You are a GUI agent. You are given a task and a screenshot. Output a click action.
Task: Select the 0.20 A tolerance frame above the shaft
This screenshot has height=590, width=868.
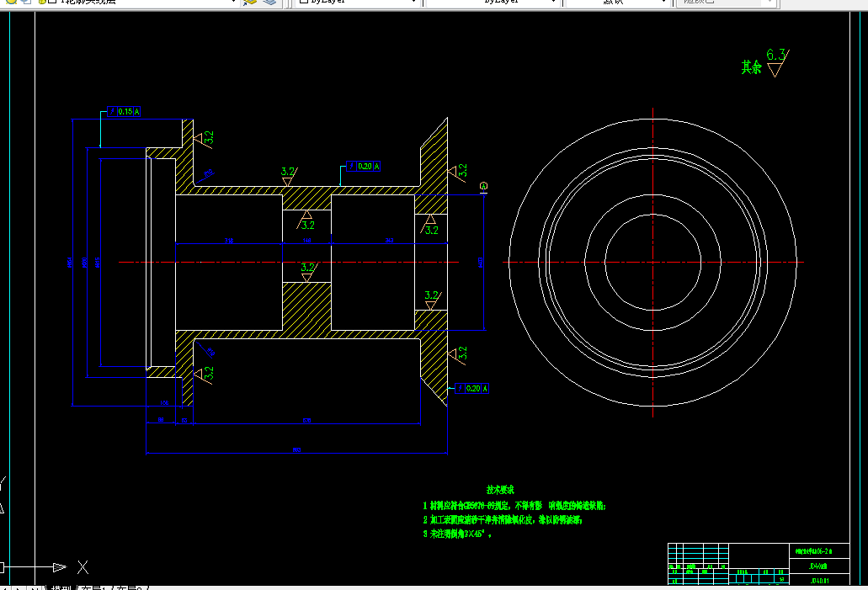[363, 166]
